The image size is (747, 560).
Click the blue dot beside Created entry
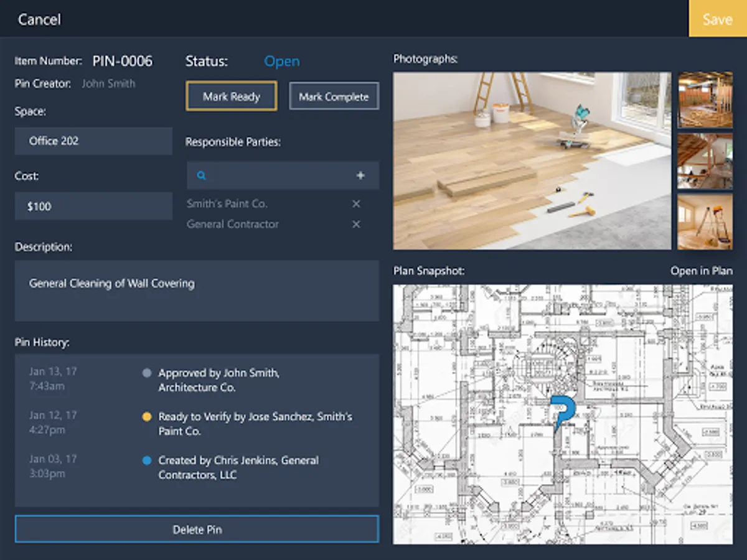(x=147, y=461)
